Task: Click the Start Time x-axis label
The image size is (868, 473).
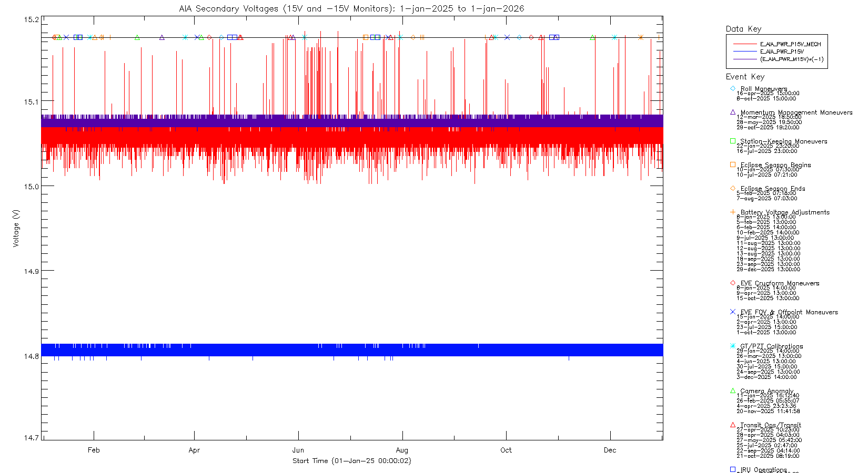Action: pyautogui.click(x=351, y=461)
